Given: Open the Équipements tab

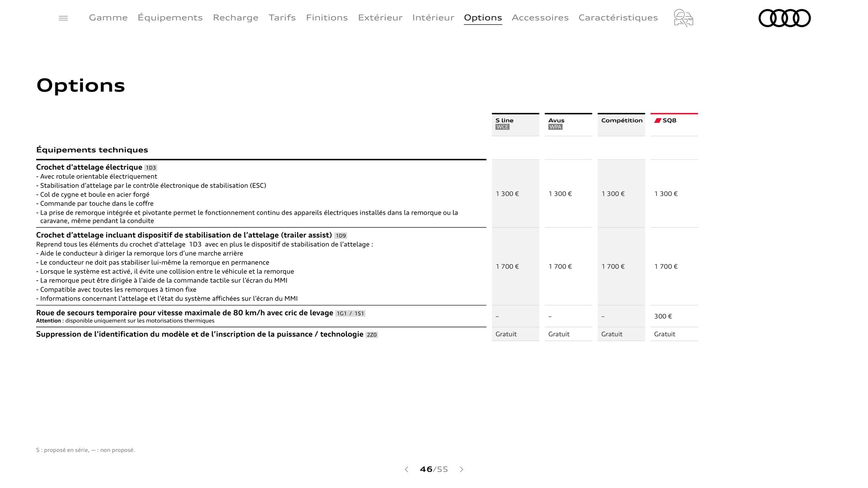Looking at the screenshot, I should pos(170,17).
